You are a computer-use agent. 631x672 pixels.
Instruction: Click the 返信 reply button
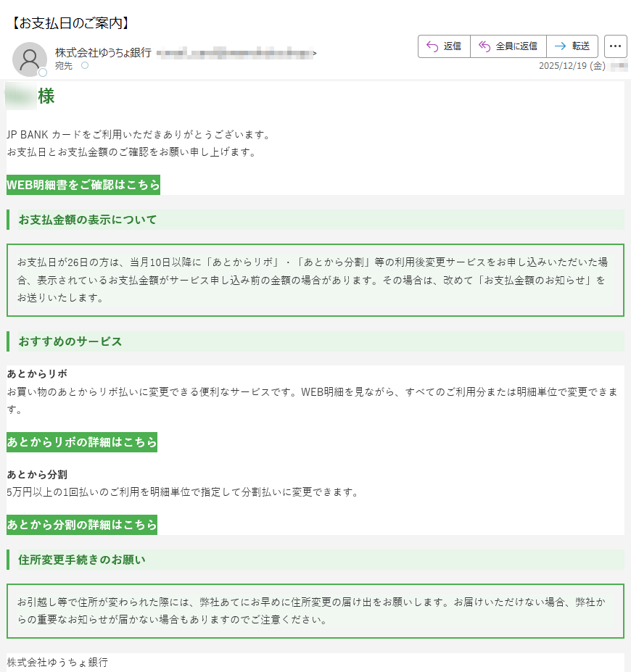(x=444, y=46)
